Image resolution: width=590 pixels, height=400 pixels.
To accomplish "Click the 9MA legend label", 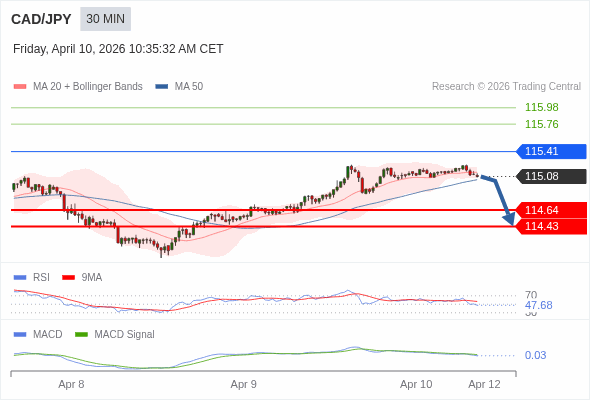I will click(x=92, y=278).
